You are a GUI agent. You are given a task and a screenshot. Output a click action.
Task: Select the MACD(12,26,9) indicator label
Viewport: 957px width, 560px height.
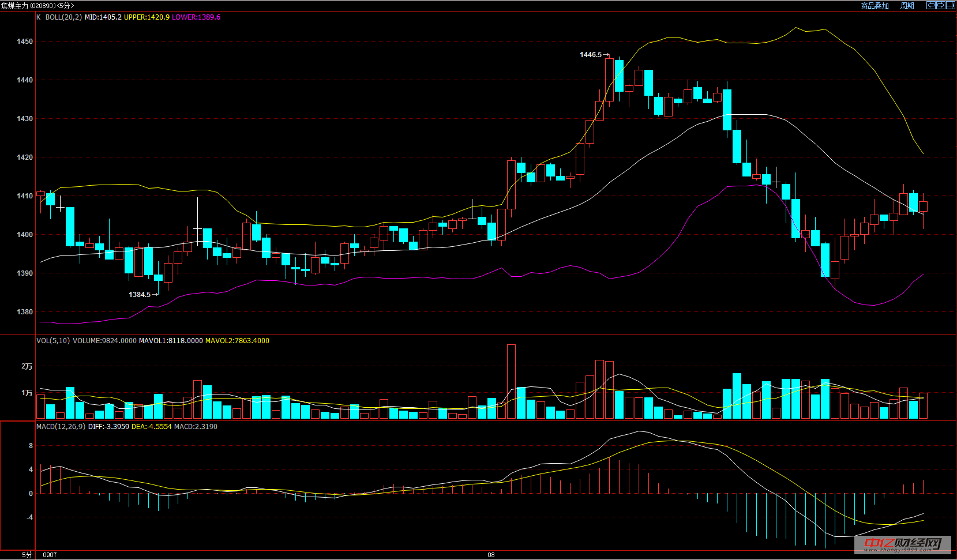[61, 427]
